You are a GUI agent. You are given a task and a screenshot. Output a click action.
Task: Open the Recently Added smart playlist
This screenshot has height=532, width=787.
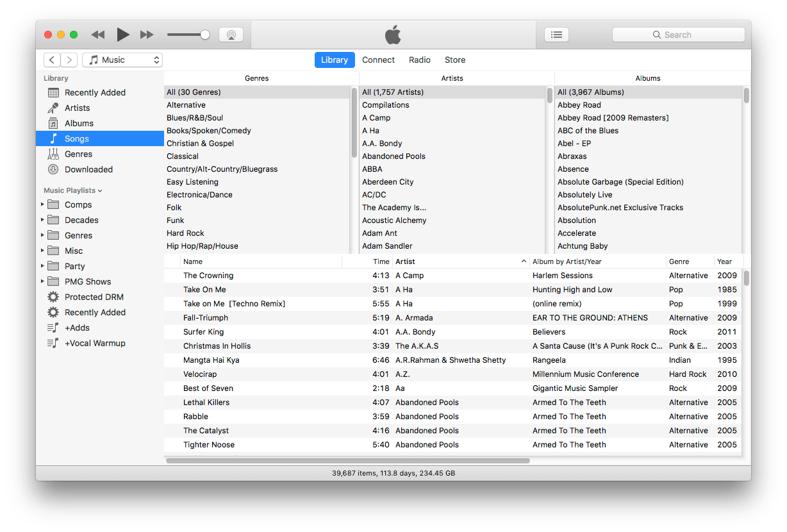(x=100, y=312)
